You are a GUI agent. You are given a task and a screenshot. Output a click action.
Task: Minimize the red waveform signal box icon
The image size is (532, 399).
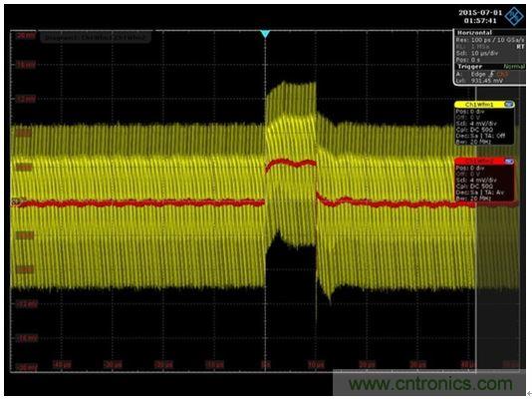point(509,162)
